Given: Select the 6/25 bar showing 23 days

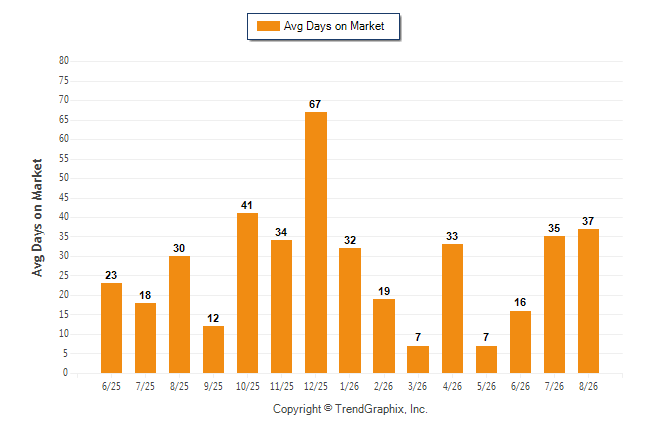Looking at the screenshot, I should coord(111,328).
